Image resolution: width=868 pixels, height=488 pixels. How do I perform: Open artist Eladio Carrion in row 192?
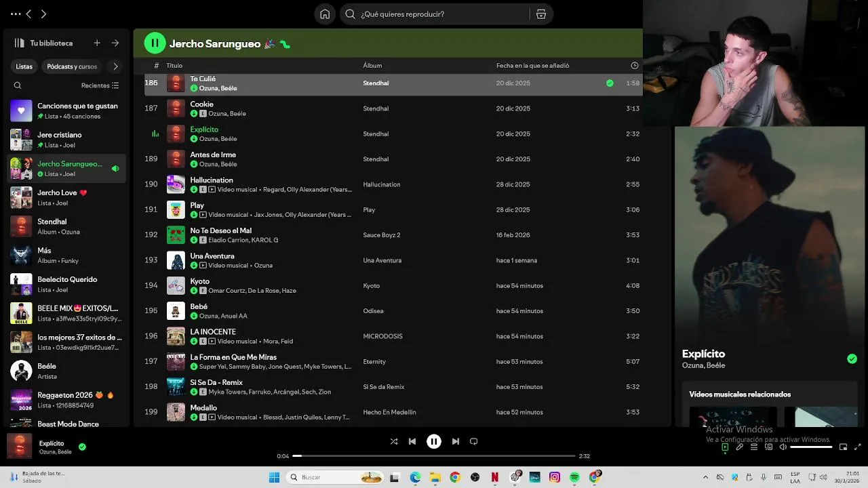pyautogui.click(x=229, y=240)
